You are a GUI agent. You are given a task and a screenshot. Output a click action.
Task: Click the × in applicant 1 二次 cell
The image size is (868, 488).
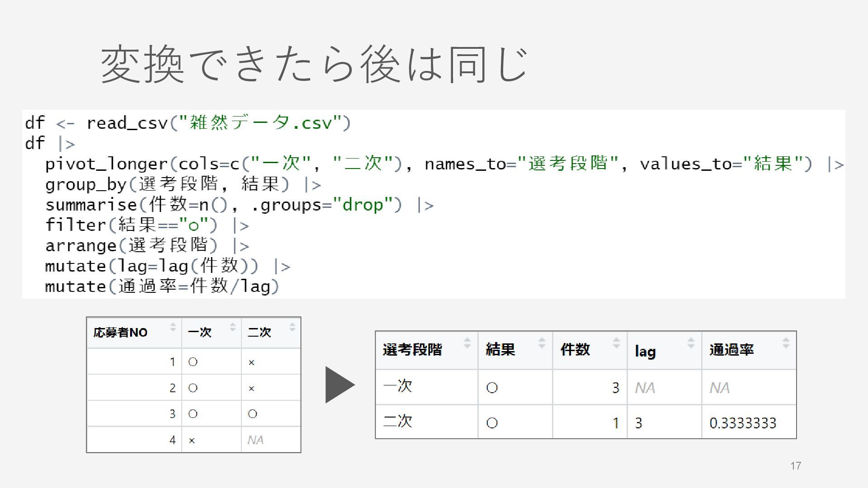pyautogui.click(x=251, y=362)
